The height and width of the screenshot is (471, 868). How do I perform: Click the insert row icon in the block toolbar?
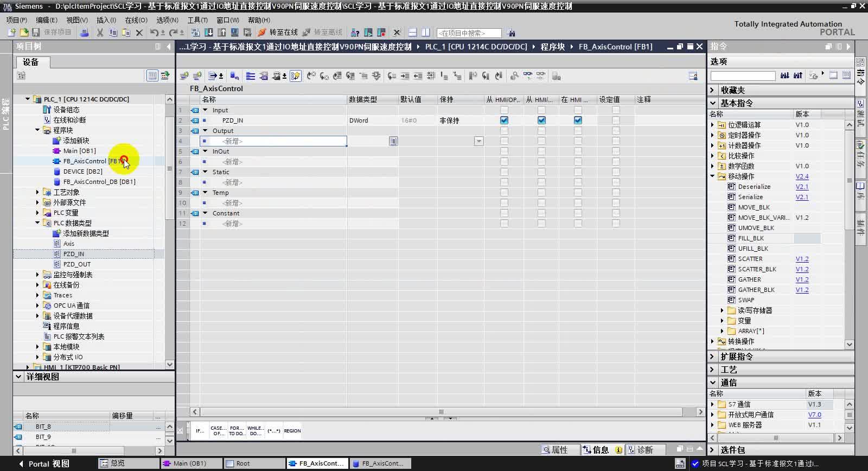tap(184, 76)
